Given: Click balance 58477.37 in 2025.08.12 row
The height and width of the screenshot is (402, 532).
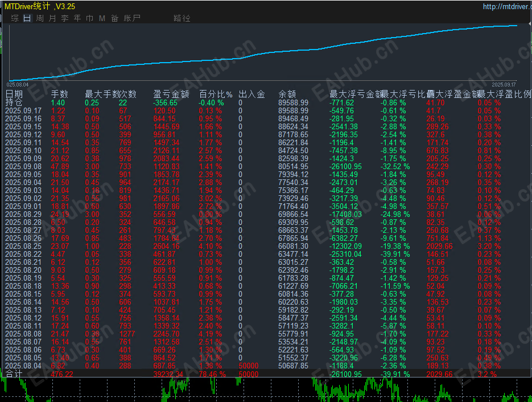Looking at the screenshot, I should point(293,318).
